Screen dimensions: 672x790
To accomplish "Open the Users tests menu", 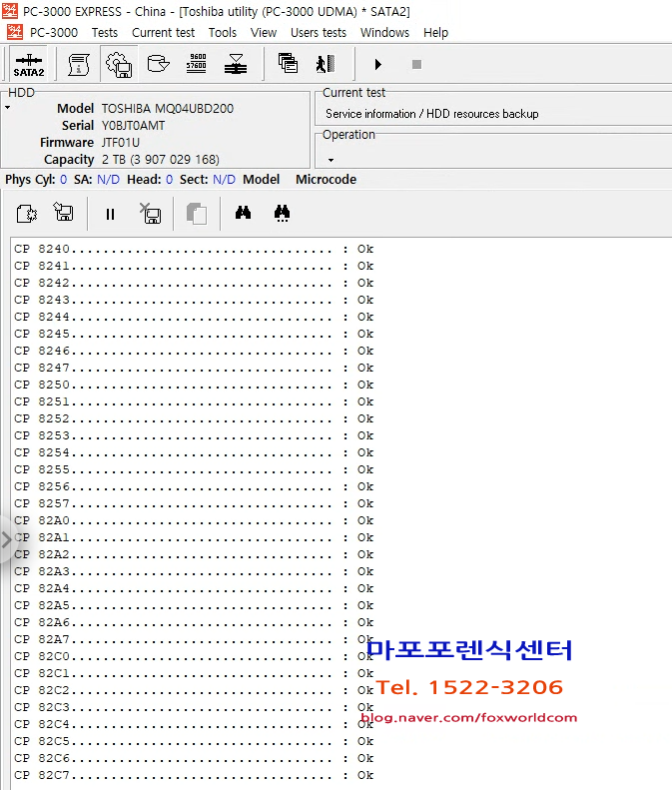I will pyautogui.click(x=319, y=33).
